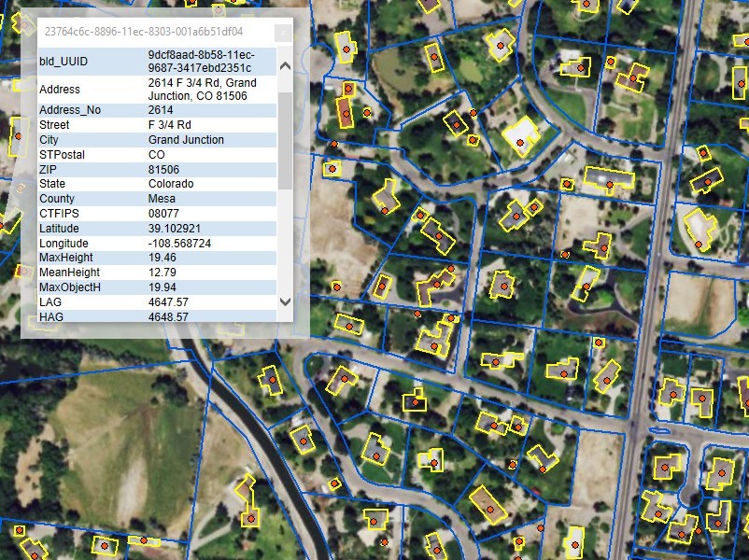Click the County value Mesa

pyautogui.click(x=162, y=199)
